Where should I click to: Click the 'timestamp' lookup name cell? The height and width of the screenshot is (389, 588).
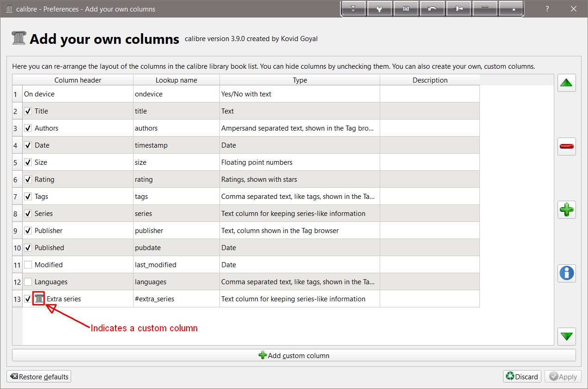(176, 145)
